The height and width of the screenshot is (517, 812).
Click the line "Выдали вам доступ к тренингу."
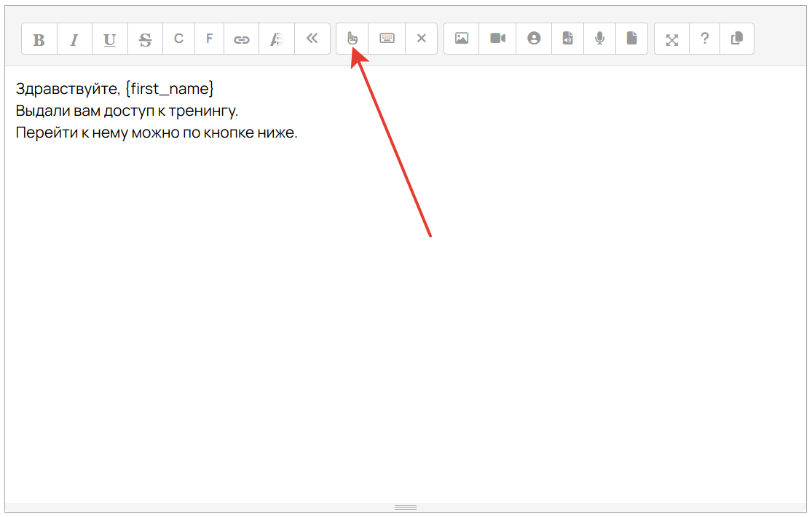point(127,111)
